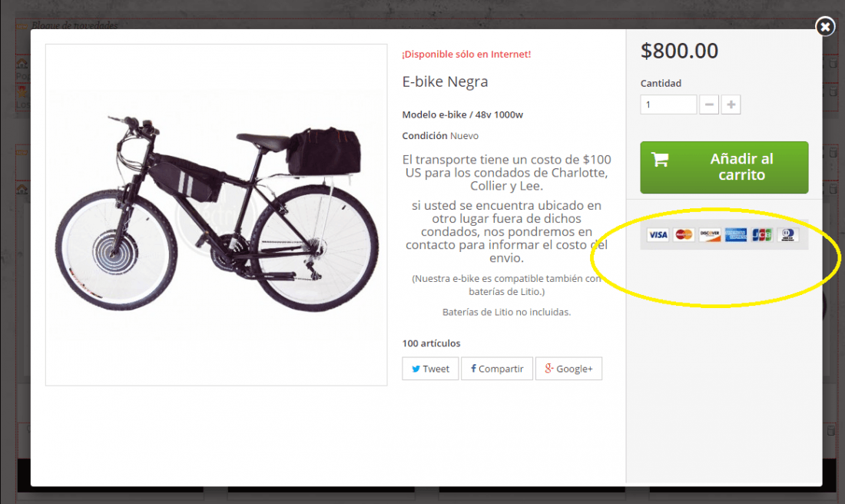
Task: Decrease quantity with the minus button
Action: [x=709, y=104]
